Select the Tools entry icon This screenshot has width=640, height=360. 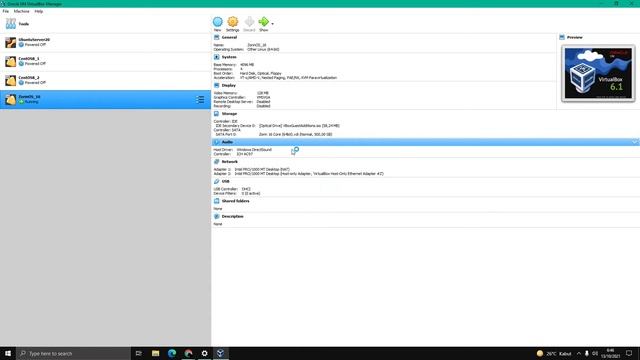click(x=11, y=24)
